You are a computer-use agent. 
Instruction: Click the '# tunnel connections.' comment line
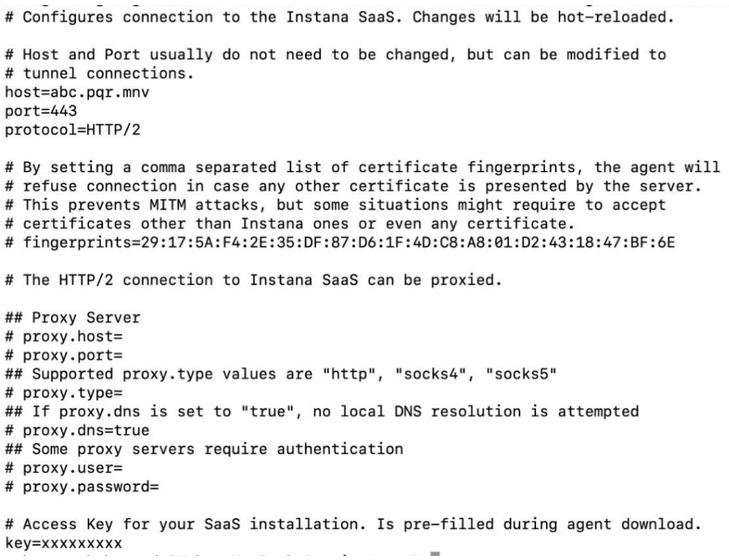[99, 74]
